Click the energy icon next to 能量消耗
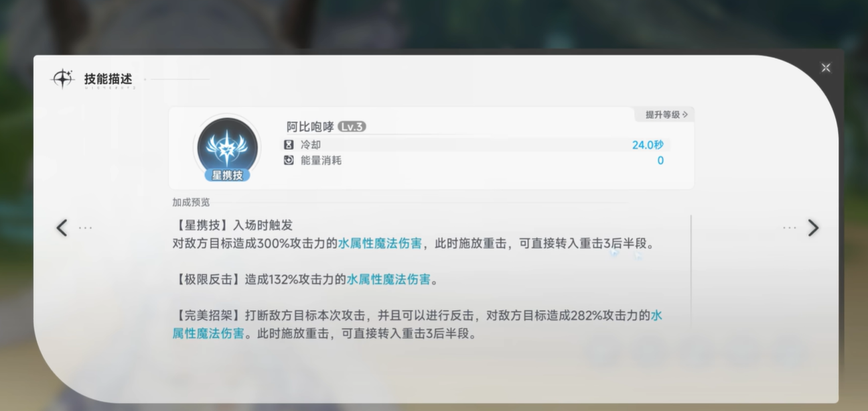 pos(289,160)
